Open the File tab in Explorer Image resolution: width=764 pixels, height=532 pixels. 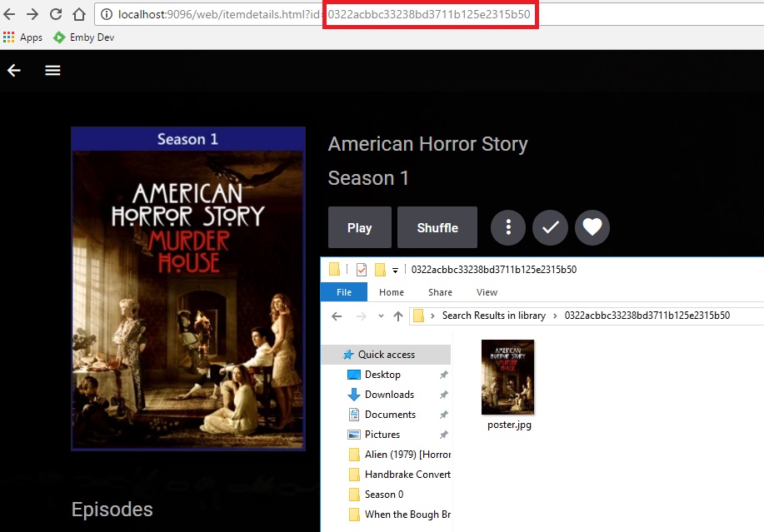point(344,292)
